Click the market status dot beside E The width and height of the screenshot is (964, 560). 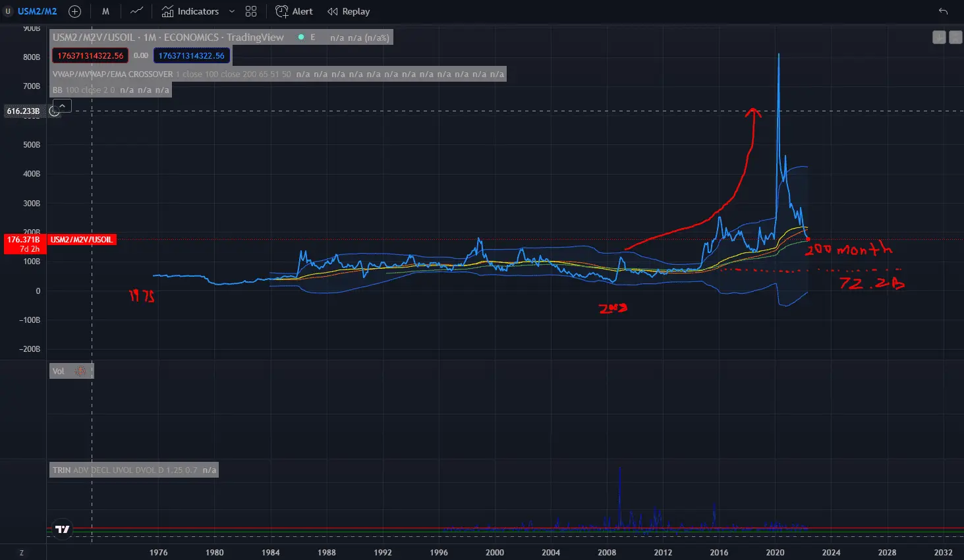tap(301, 38)
